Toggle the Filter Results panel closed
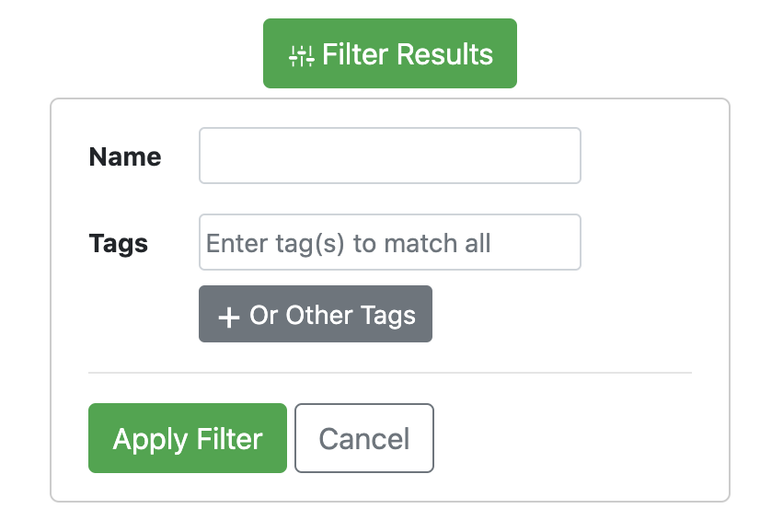760x532 pixels. [390, 53]
